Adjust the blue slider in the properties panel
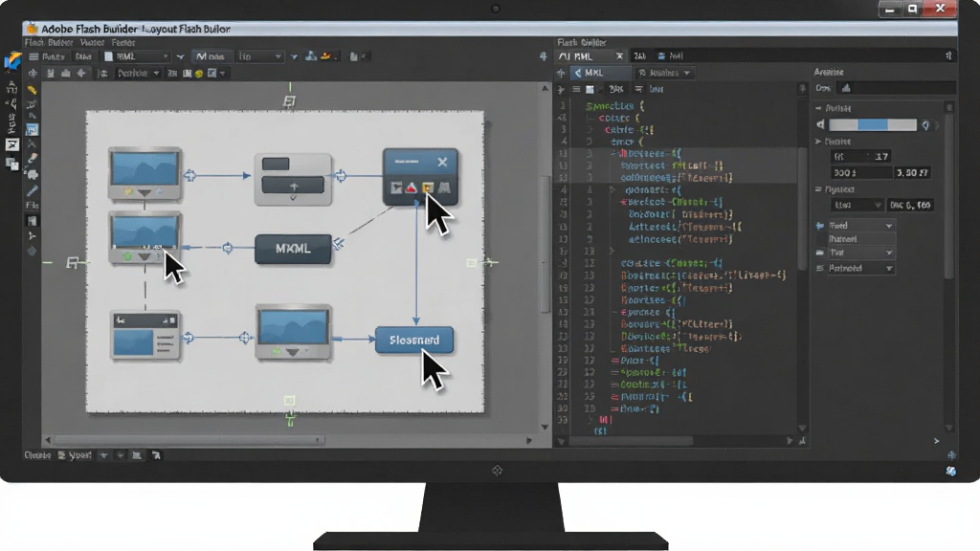980x551 pixels. pos(873,125)
